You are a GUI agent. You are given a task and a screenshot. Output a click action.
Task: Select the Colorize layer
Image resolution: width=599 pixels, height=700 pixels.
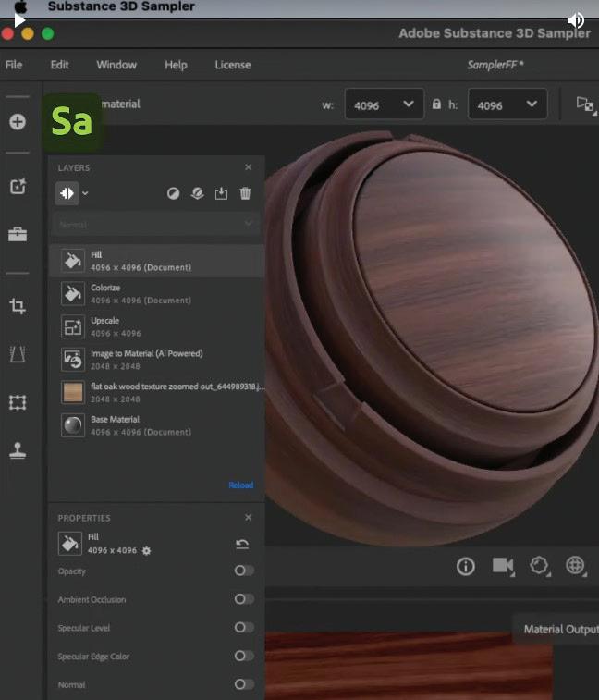(x=156, y=294)
